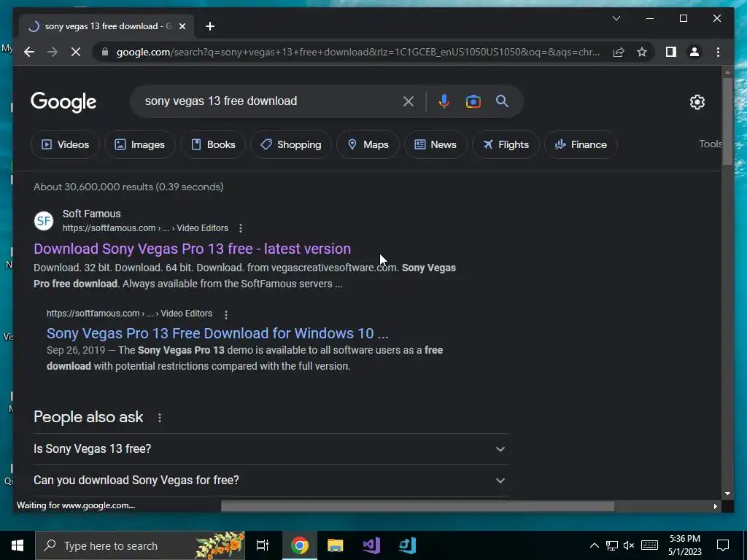This screenshot has height=560, width=747.
Task: Click the vertical scrollbar down arrow
Action: [727, 494]
